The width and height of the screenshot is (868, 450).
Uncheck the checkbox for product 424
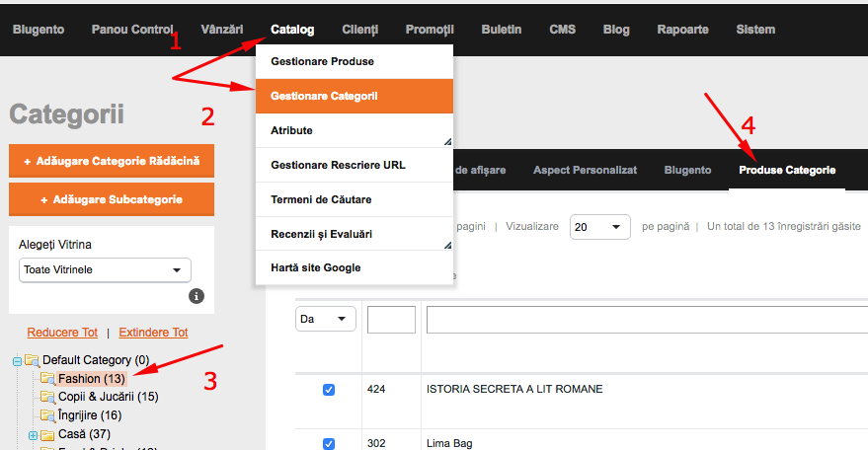click(x=329, y=390)
